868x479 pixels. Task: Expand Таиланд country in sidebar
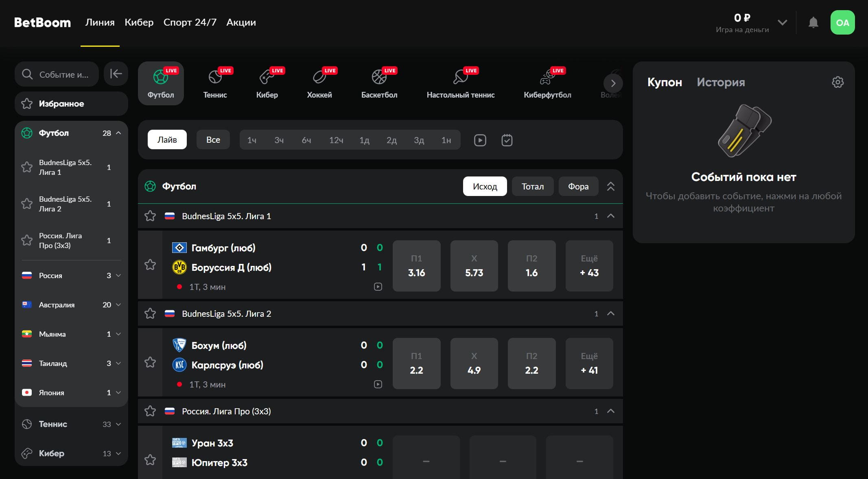(x=118, y=363)
